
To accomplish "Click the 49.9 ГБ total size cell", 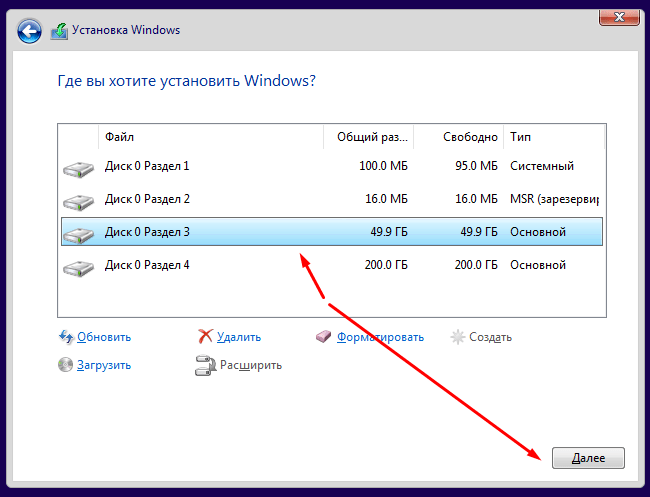I will pyautogui.click(x=389, y=232).
